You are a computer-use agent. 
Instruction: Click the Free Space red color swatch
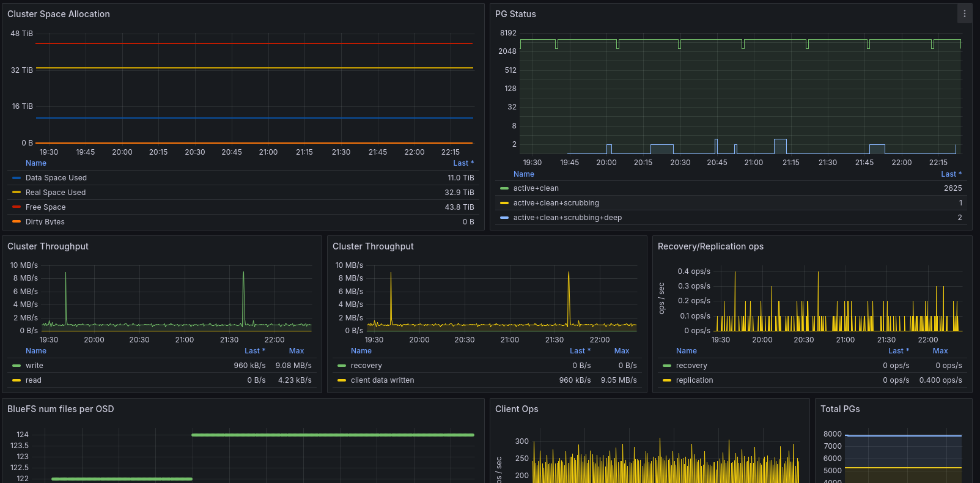pyautogui.click(x=17, y=207)
